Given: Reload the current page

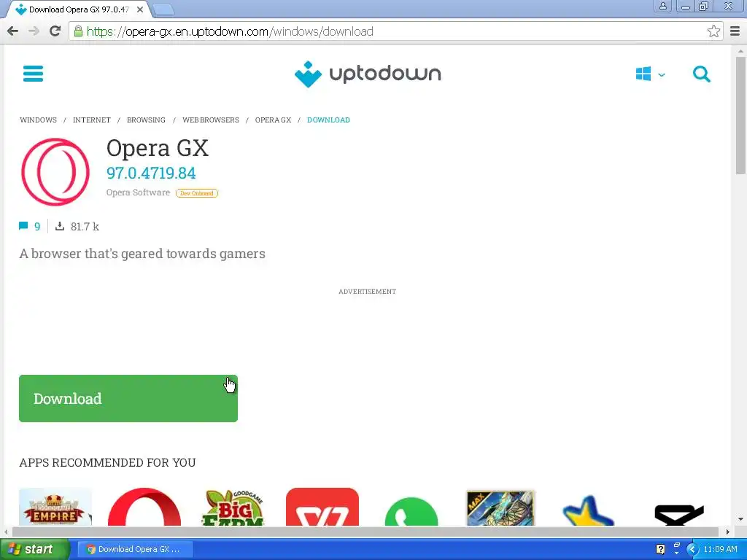Looking at the screenshot, I should pyautogui.click(x=55, y=31).
